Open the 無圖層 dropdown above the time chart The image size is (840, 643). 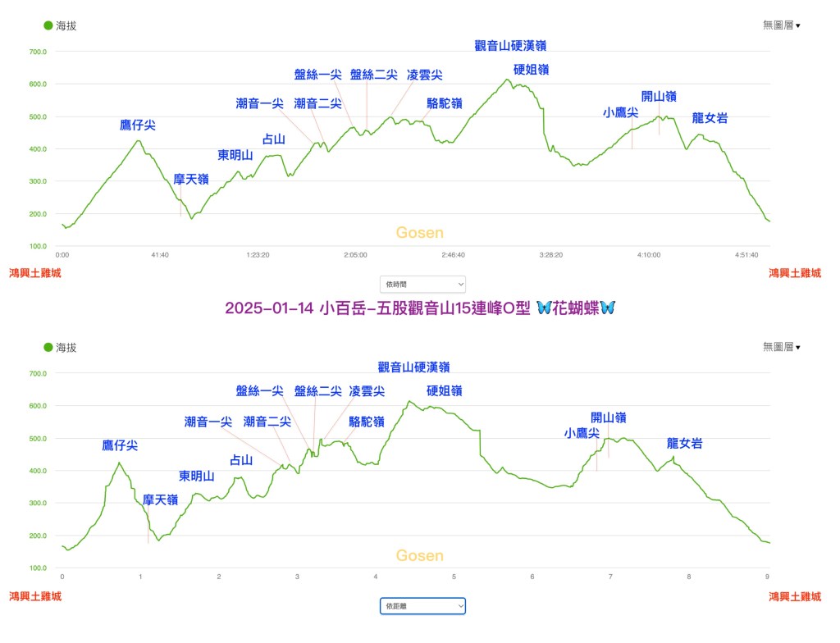click(x=781, y=25)
